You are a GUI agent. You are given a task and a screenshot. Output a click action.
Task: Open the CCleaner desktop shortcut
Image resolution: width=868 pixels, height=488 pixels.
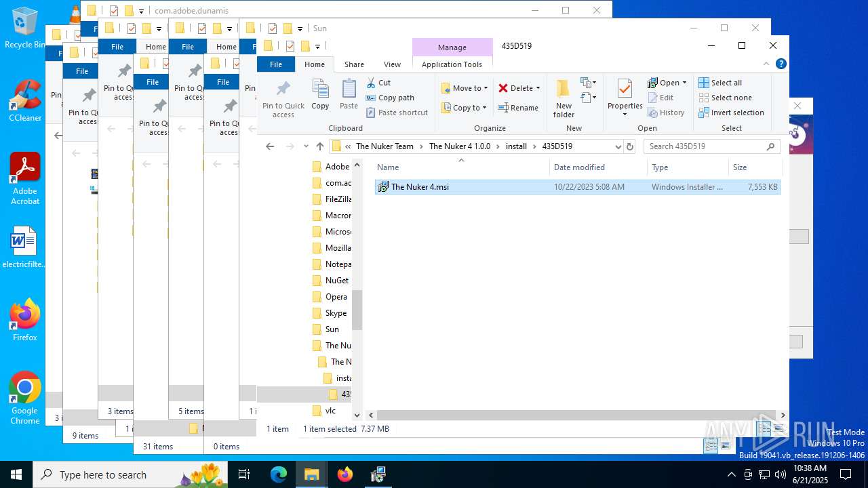[25, 100]
